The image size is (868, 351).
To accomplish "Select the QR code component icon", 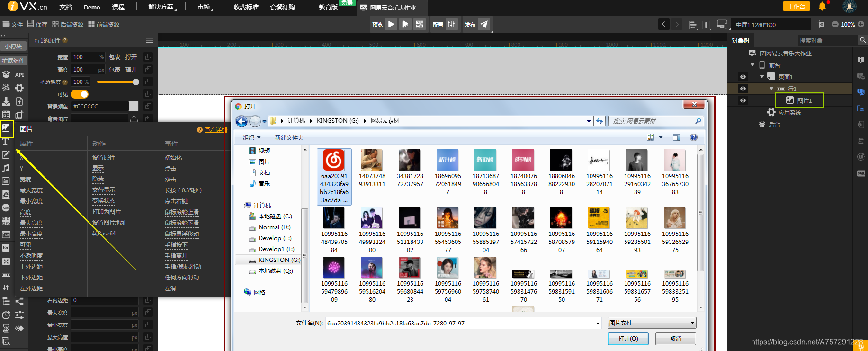I will (6, 221).
